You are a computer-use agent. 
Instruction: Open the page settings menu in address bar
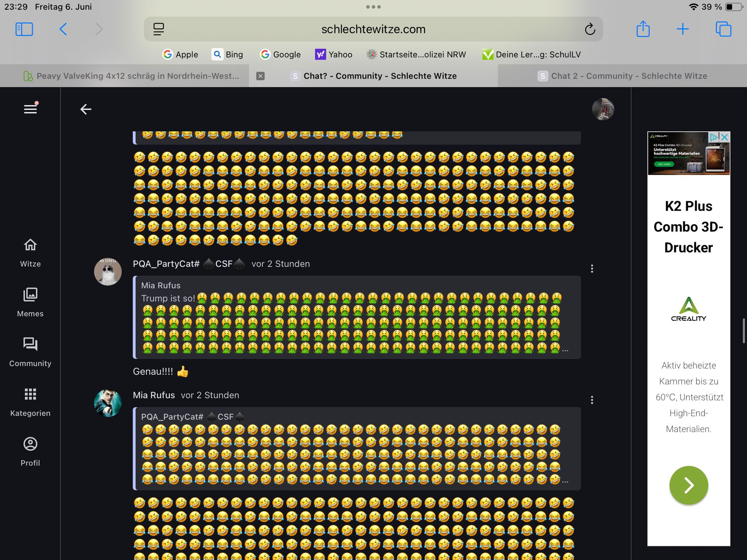[x=159, y=29]
